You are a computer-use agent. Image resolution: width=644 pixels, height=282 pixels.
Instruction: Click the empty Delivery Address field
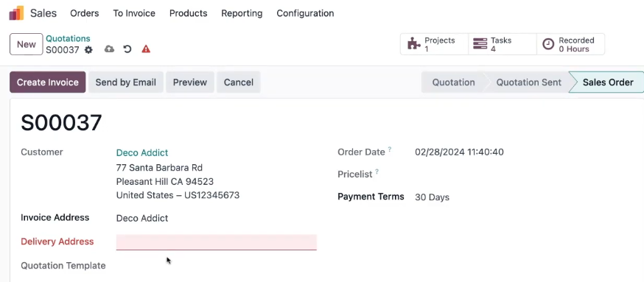tap(217, 242)
